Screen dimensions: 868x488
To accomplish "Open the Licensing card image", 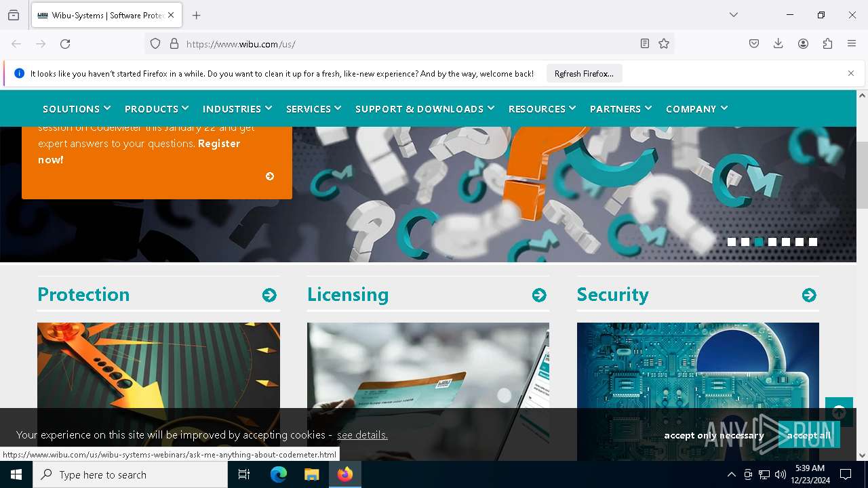I will (x=428, y=366).
